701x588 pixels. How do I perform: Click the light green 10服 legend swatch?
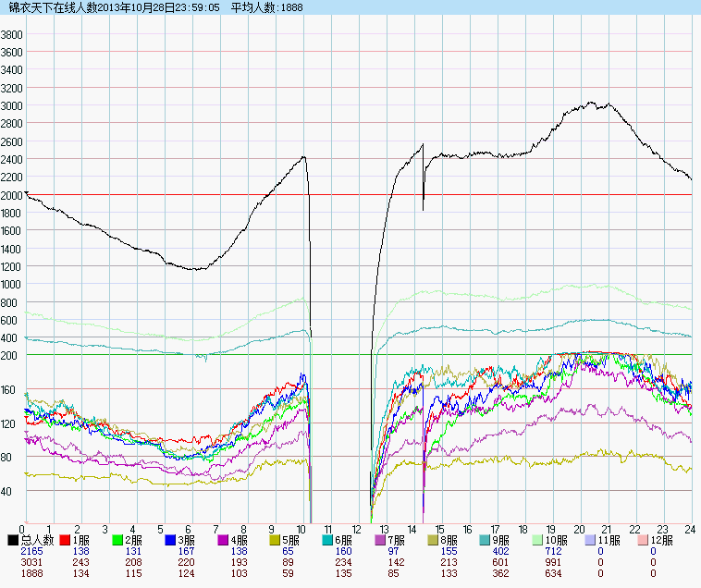[x=538, y=540]
